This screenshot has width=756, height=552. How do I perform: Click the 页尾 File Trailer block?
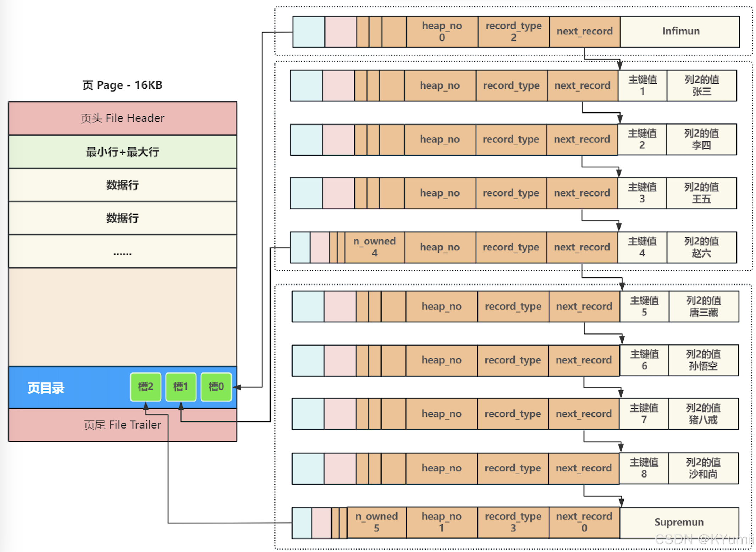[x=122, y=425]
